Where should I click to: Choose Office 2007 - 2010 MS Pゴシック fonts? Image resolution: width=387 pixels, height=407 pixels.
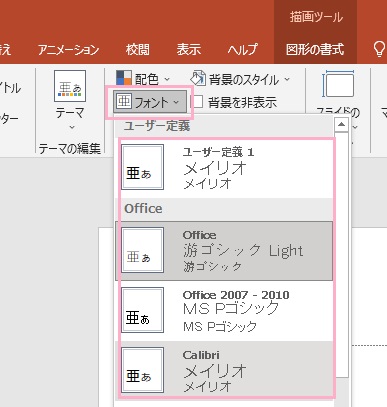(x=224, y=310)
